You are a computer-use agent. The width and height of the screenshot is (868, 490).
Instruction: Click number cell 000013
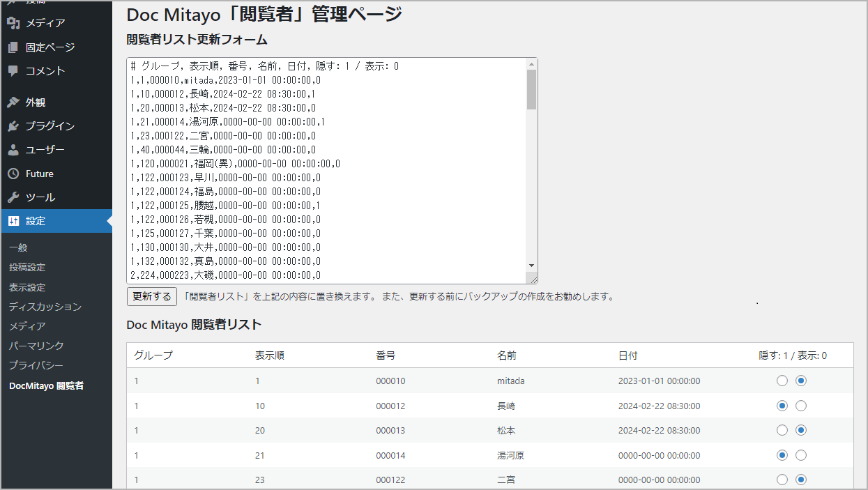390,431
